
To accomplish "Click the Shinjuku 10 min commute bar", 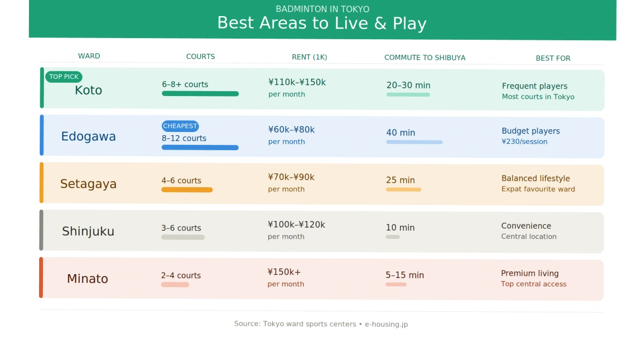I will 392,237.
